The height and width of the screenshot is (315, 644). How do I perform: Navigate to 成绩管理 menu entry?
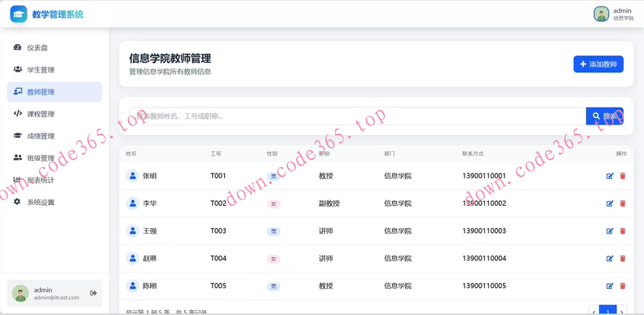(55, 136)
